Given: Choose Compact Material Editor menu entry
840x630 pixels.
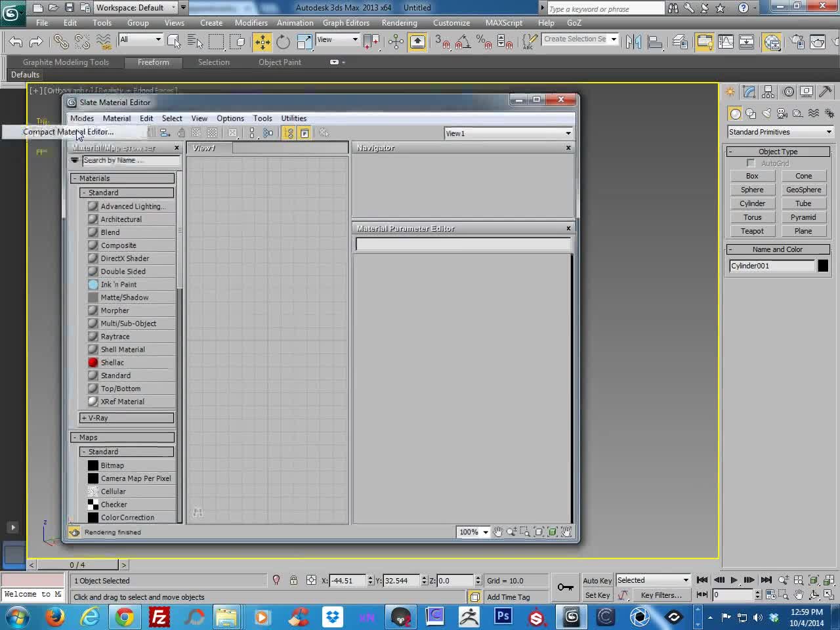Looking at the screenshot, I should 68,132.
